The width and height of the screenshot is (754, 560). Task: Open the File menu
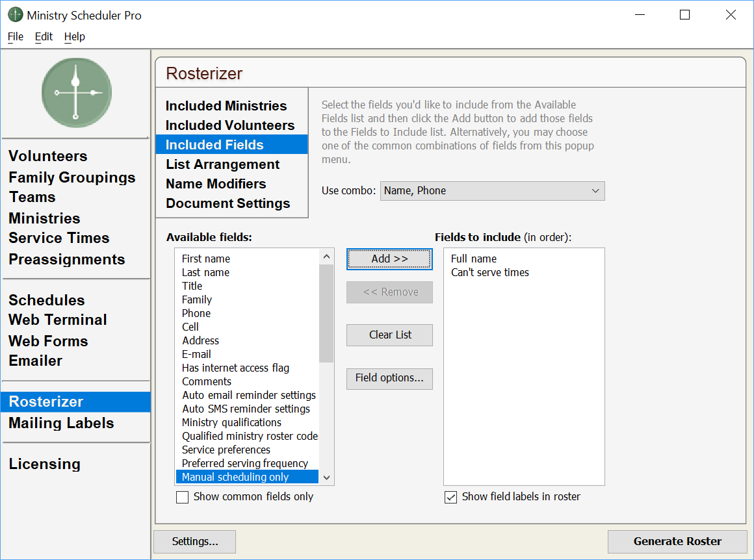click(x=16, y=36)
